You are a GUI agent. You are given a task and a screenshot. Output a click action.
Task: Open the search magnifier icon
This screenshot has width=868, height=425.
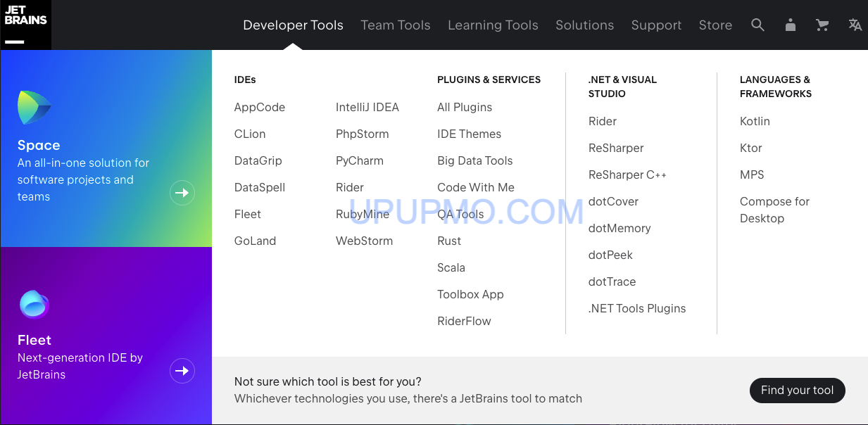click(x=757, y=25)
